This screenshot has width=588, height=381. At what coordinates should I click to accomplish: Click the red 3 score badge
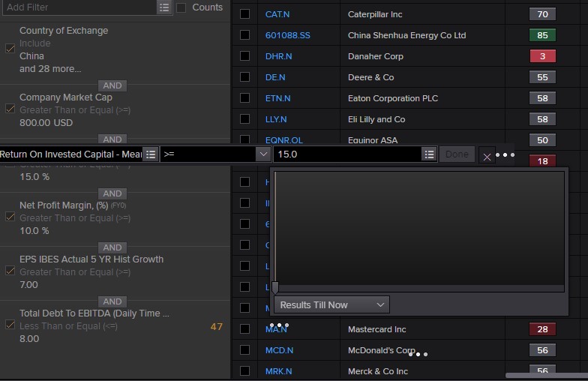542,56
